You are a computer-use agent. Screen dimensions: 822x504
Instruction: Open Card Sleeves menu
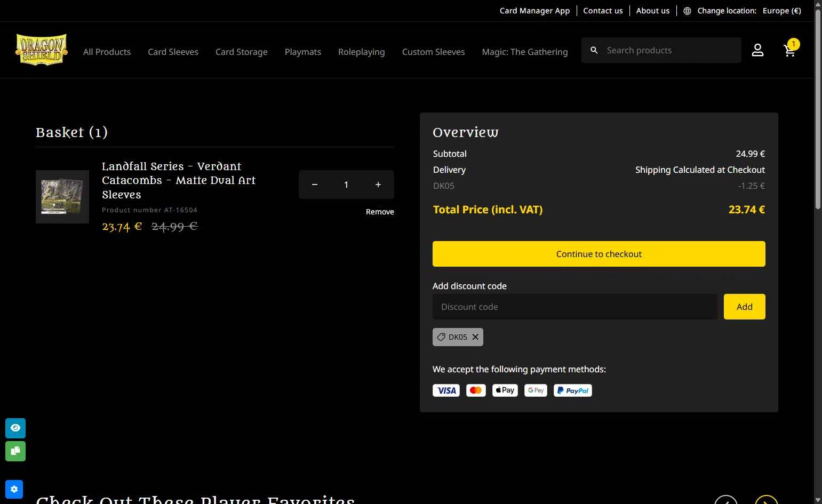point(173,52)
